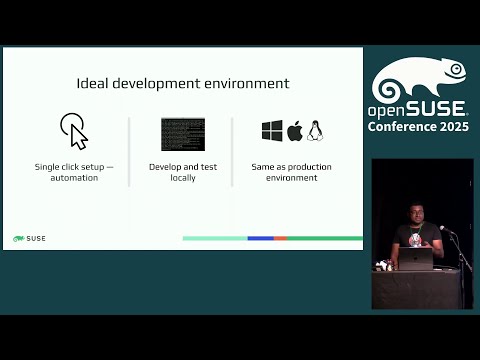Click 'Develop and test locally' caption

click(183, 172)
